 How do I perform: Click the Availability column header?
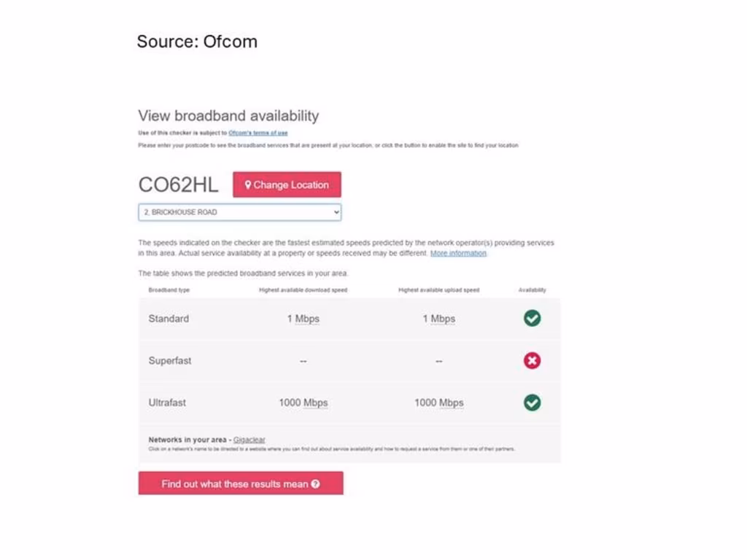[533, 290]
